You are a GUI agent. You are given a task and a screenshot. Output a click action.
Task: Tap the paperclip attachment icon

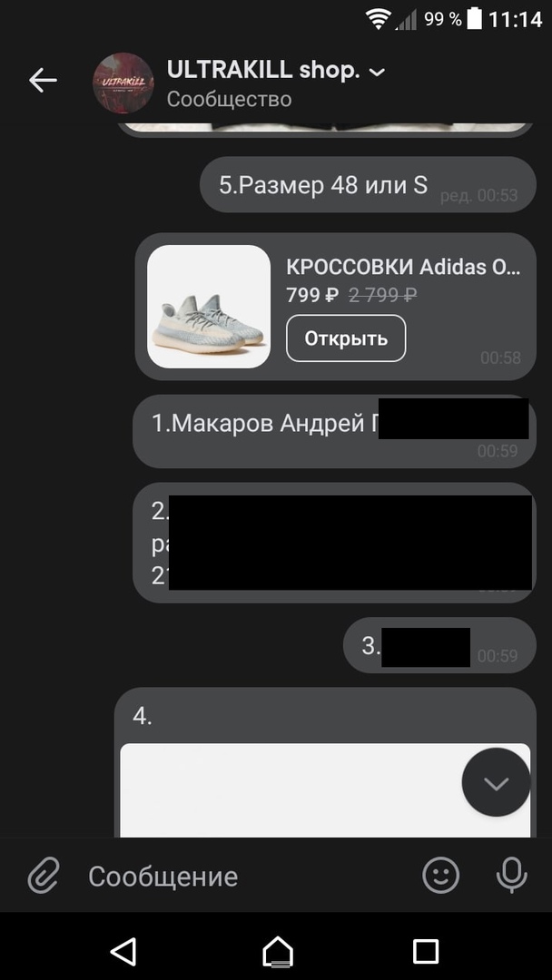44,875
